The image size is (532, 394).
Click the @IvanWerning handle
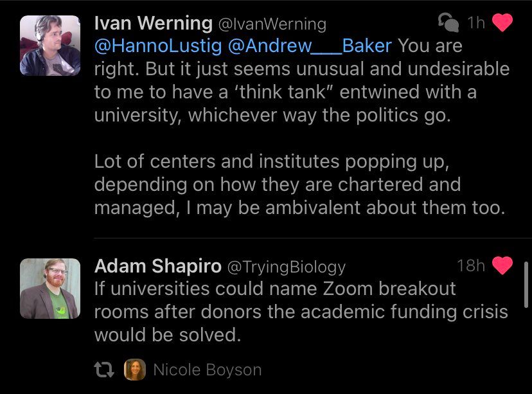coord(273,24)
